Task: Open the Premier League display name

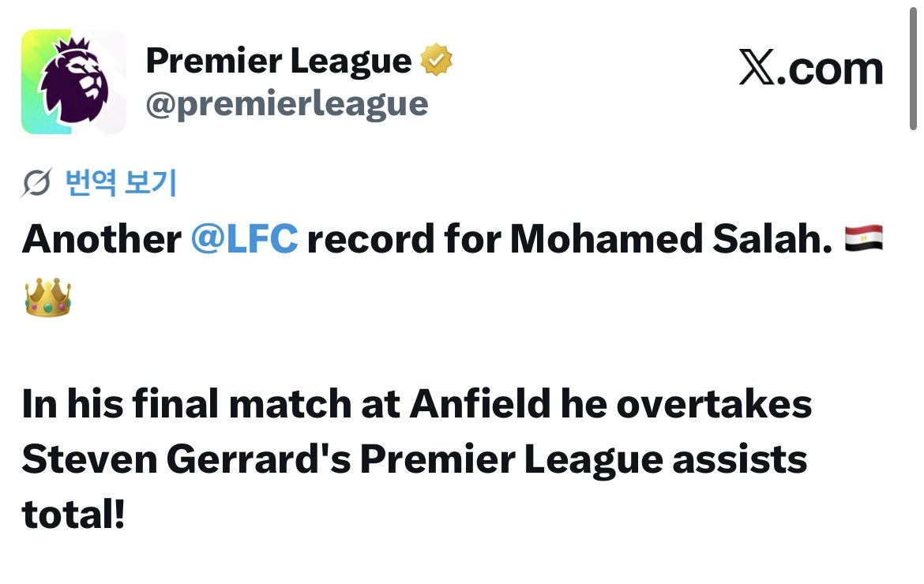Action: point(279,62)
